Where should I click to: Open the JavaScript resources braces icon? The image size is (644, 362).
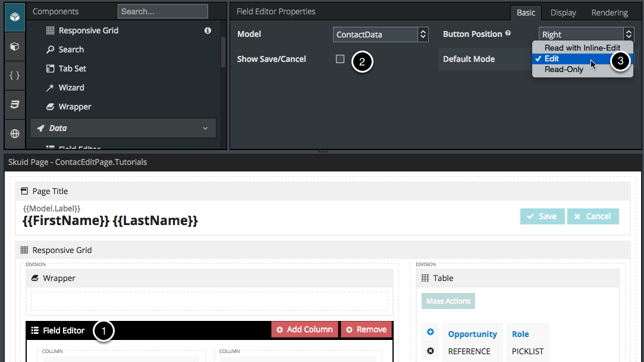[x=15, y=75]
